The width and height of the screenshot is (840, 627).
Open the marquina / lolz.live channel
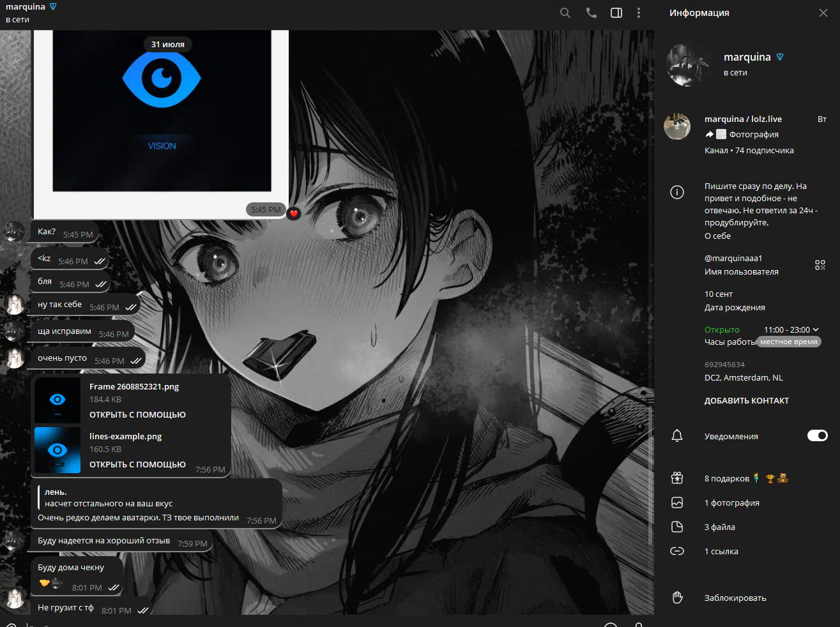click(747, 134)
